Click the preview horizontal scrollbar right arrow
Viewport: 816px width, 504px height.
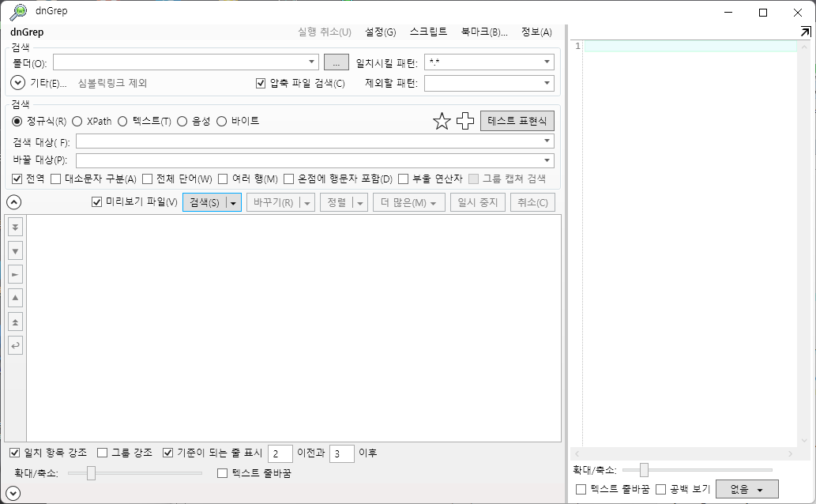tap(791, 454)
